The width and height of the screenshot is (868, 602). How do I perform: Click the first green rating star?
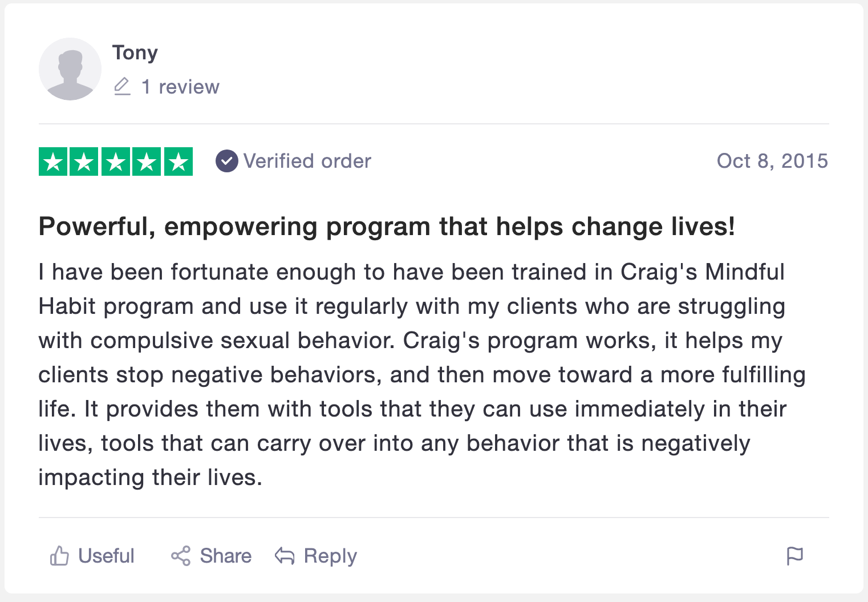[53, 162]
